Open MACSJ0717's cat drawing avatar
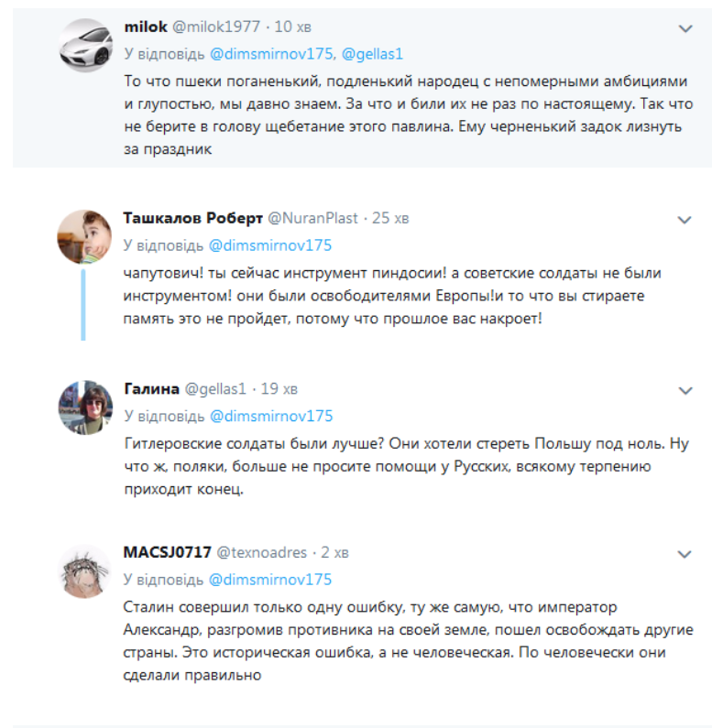Viewport: 712px width, 728px height. pyautogui.click(x=84, y=571)
